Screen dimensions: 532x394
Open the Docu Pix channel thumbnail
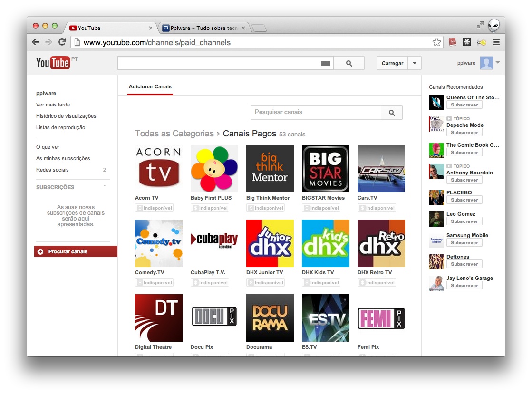coord(214,317)
